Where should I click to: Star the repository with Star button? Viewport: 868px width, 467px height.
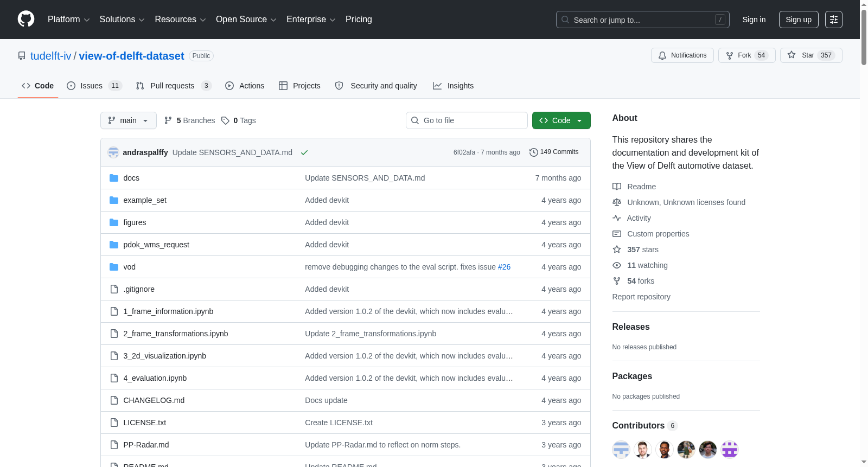811,55
